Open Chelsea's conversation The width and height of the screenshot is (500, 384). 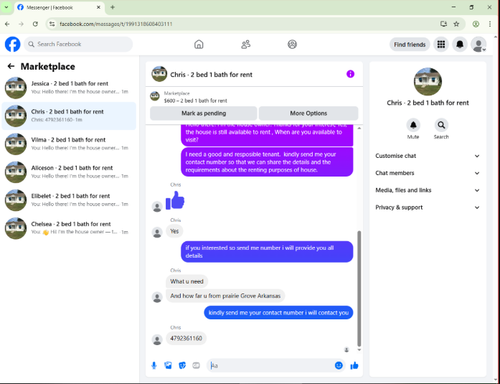click(x=69, y=228)
